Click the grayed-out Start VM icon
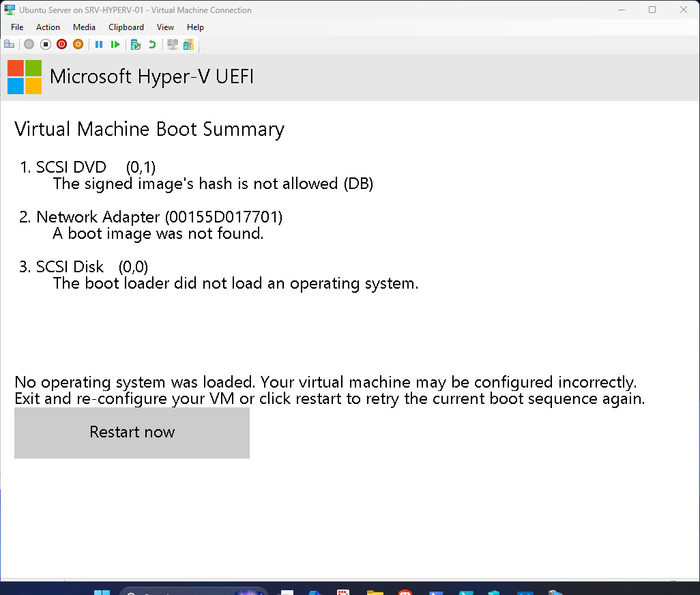Viewport: 700px width, 595px height. [29, 44]
